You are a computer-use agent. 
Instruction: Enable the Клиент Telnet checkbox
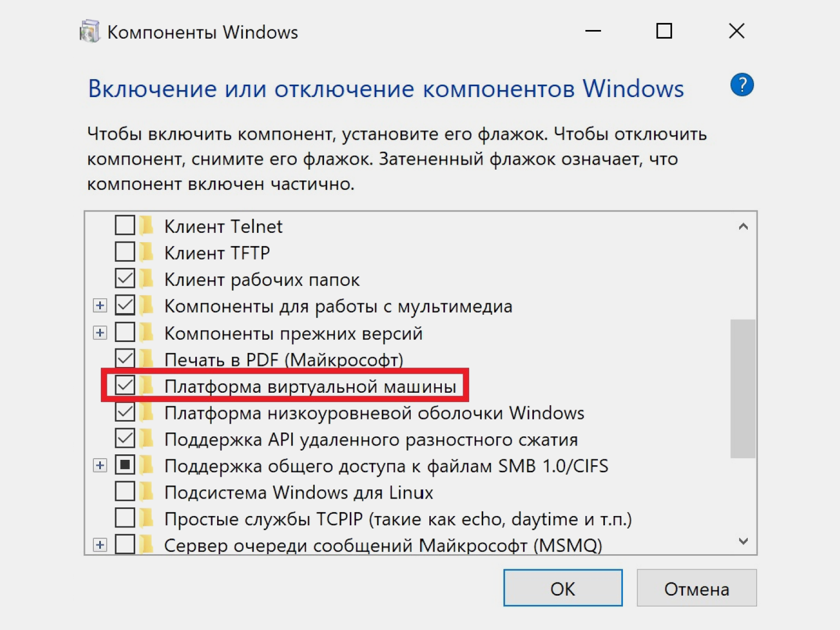click(125, 225)
